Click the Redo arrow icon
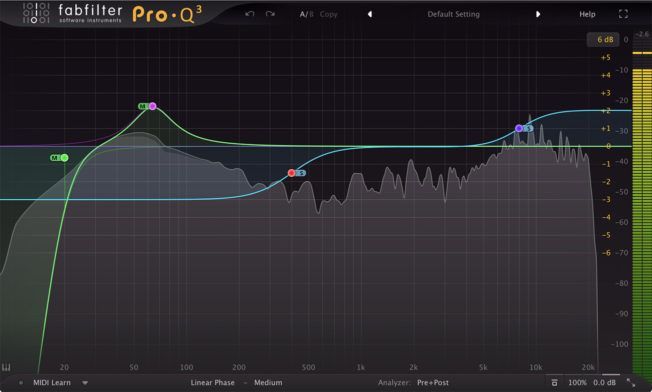The height and width of the screenshot is (392, 652). click(x=270, y=14)
